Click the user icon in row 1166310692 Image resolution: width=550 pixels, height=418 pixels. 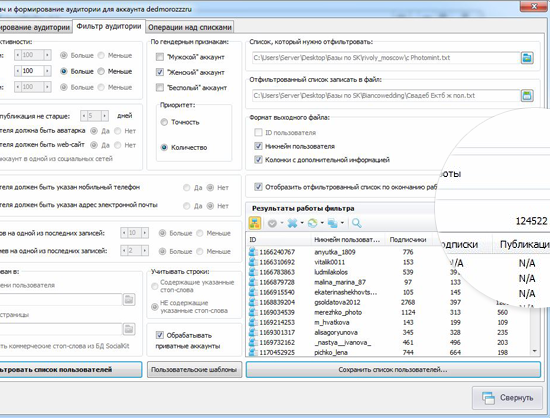(x=253, y=262)
